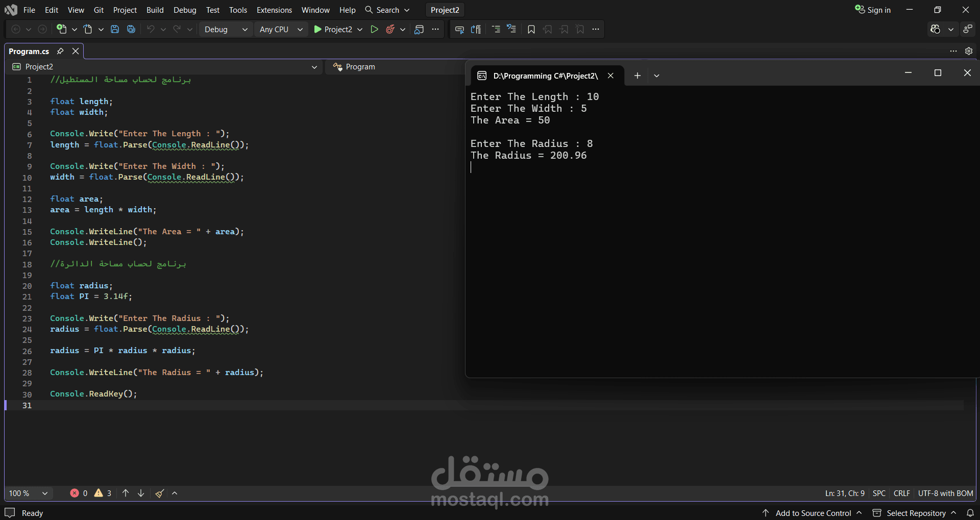980x520 pixels.
Task: Open the toolbar overflow ellipsis after bookmarks
Action: tap(596, 29)
